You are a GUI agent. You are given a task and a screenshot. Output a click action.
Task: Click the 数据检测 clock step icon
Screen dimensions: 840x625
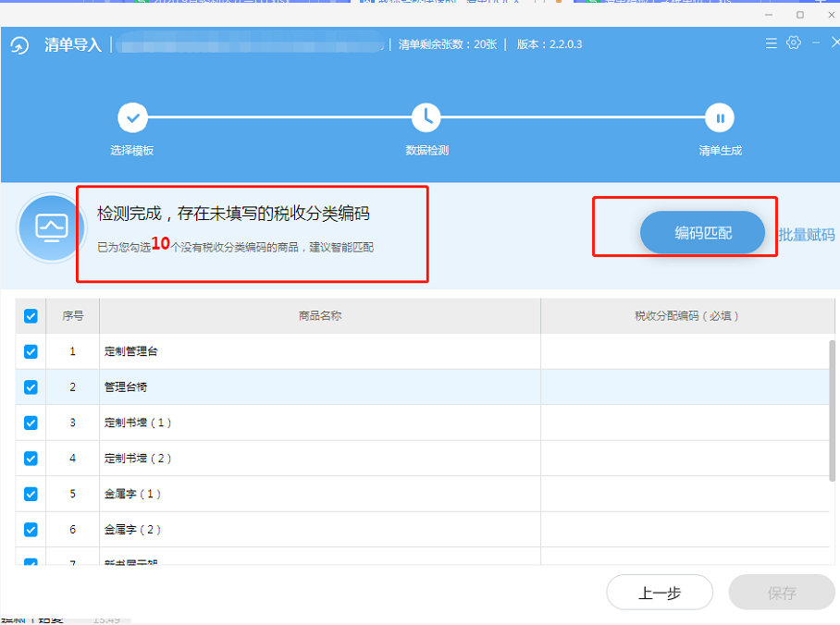[426, 118]
